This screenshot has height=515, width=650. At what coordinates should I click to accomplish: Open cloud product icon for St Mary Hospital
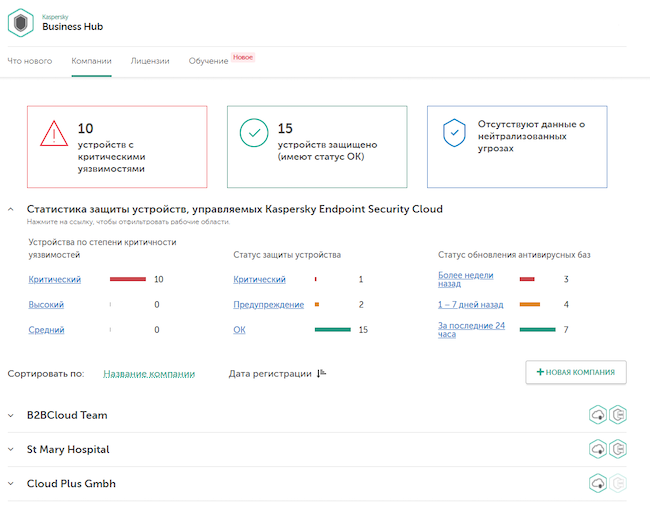click(598, 449)
